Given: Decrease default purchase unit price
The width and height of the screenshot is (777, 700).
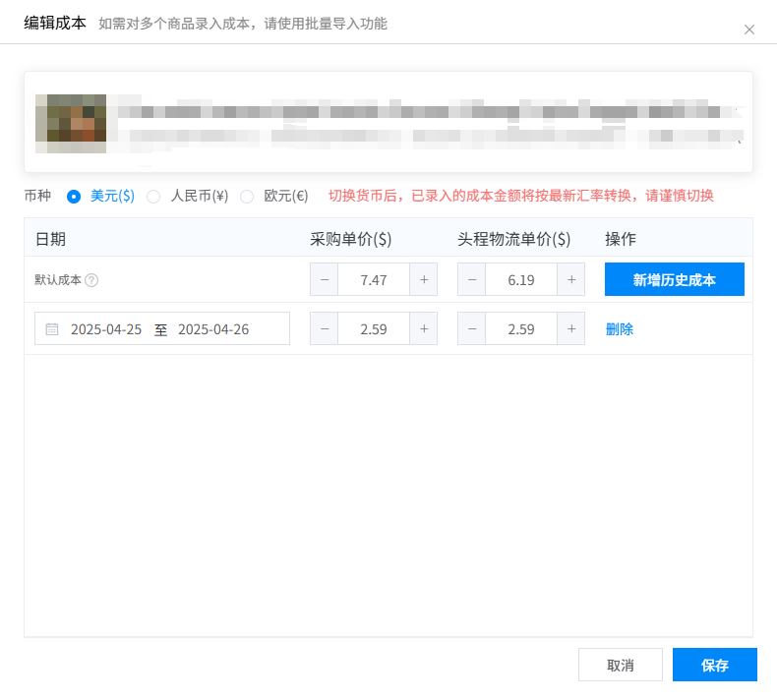Looking at the screenshot, I should pos(325,280).
